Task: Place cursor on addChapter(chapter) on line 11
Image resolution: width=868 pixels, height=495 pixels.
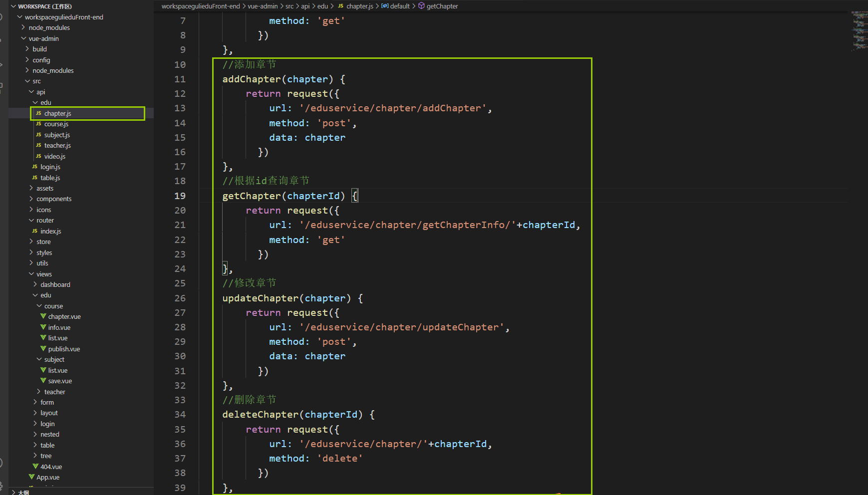Action: tap(278, 79)
